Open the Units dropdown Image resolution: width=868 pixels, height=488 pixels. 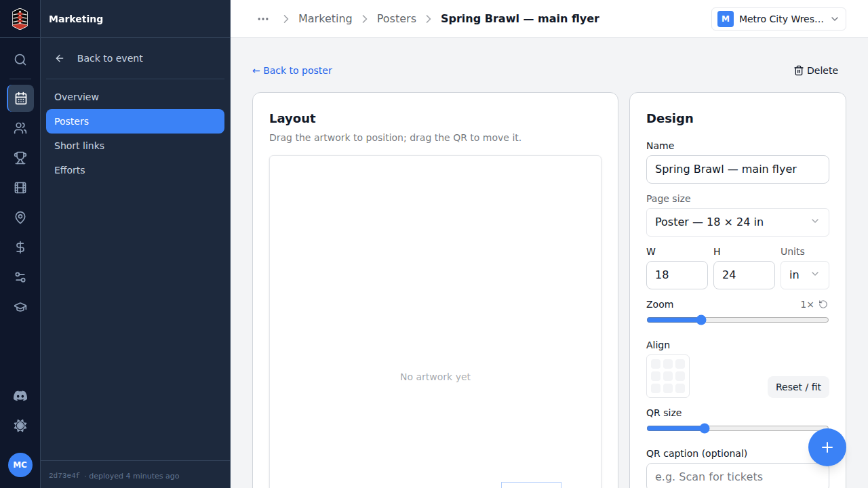tap(805, 275)
